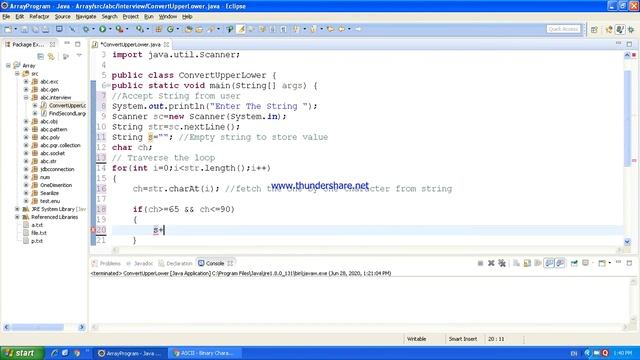The height and width of the screenshot is (360, 640).
Task: Toggle Show Console When Standard Error Changes
Action: (560, 263)
